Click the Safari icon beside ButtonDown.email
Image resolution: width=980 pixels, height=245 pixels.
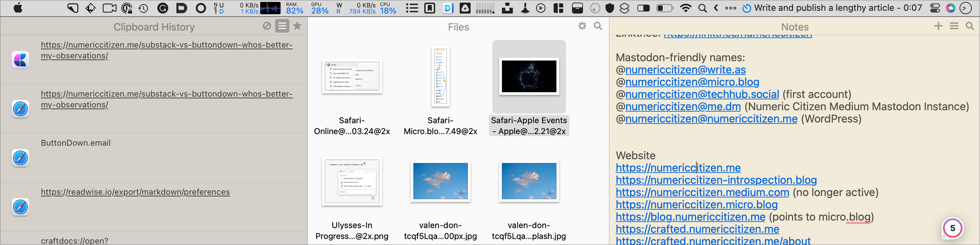[21, 158]
